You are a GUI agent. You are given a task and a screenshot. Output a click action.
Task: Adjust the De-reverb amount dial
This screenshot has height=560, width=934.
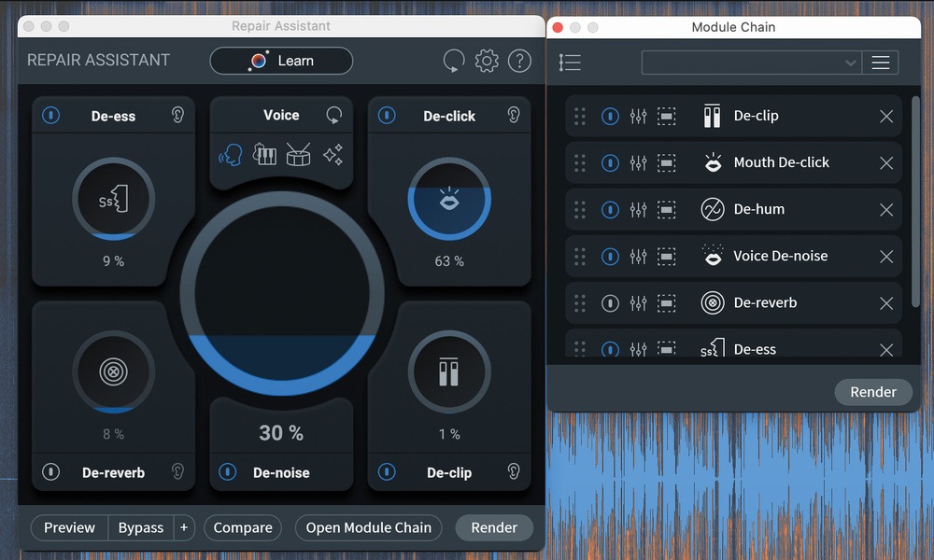pyautogui.click(x=114, y=372)
